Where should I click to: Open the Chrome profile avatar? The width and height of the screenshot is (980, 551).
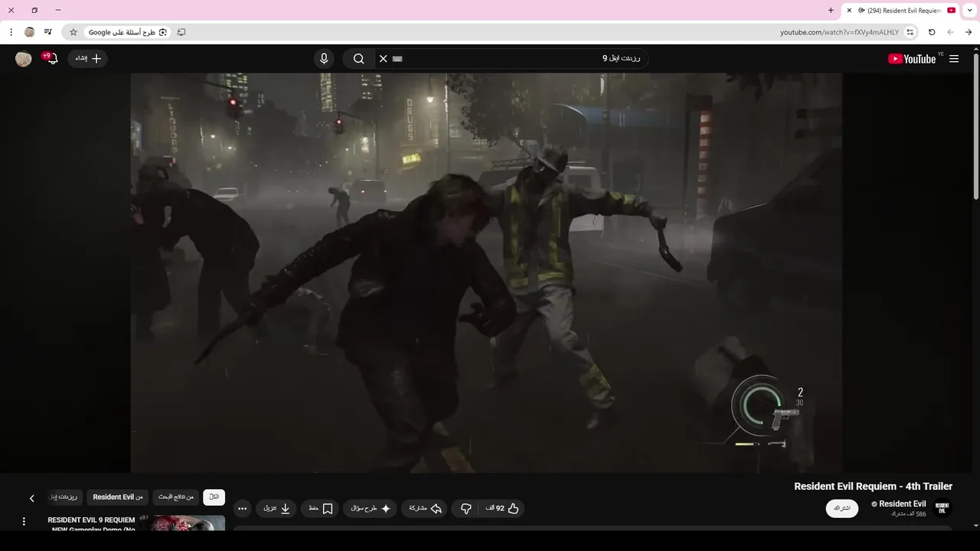[x=30, y=32]
